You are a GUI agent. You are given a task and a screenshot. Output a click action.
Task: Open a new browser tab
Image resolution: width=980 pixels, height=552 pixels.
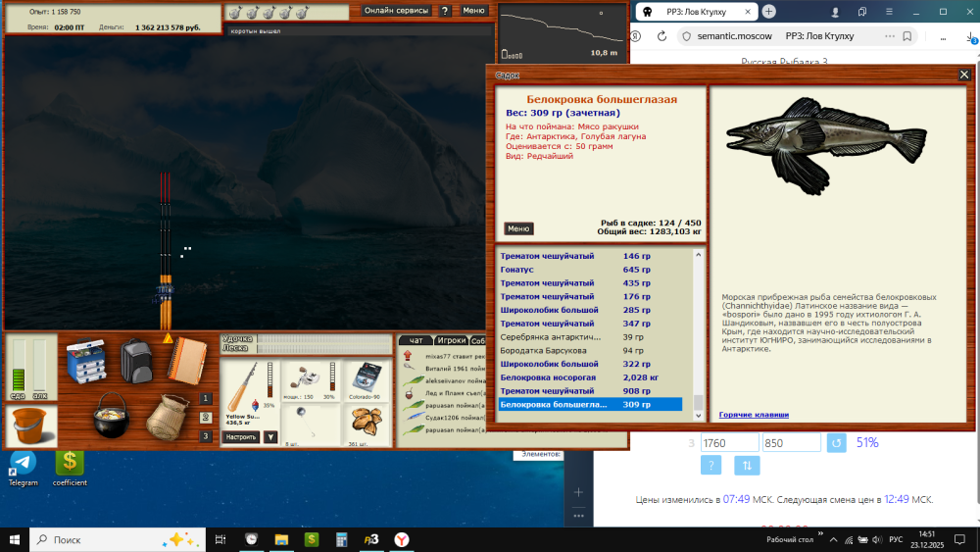coord(768,11)
